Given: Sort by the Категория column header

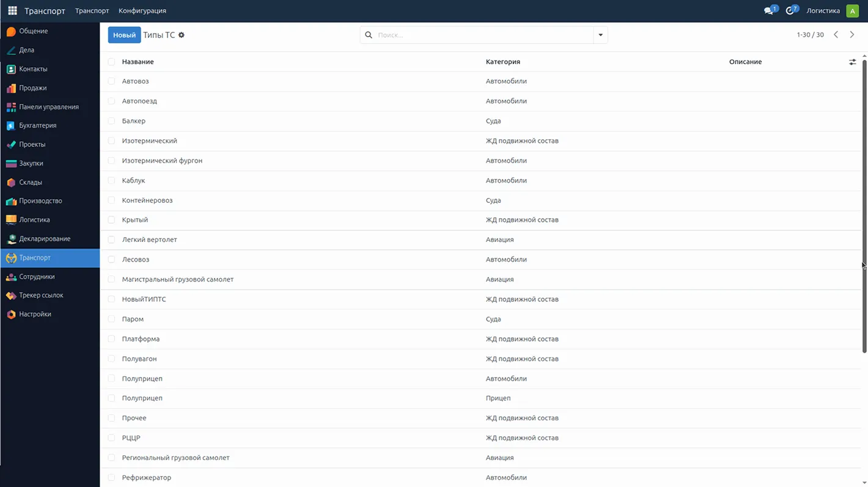Looking at the screenshot, I should pyautogui.click(x=503, y=62).
